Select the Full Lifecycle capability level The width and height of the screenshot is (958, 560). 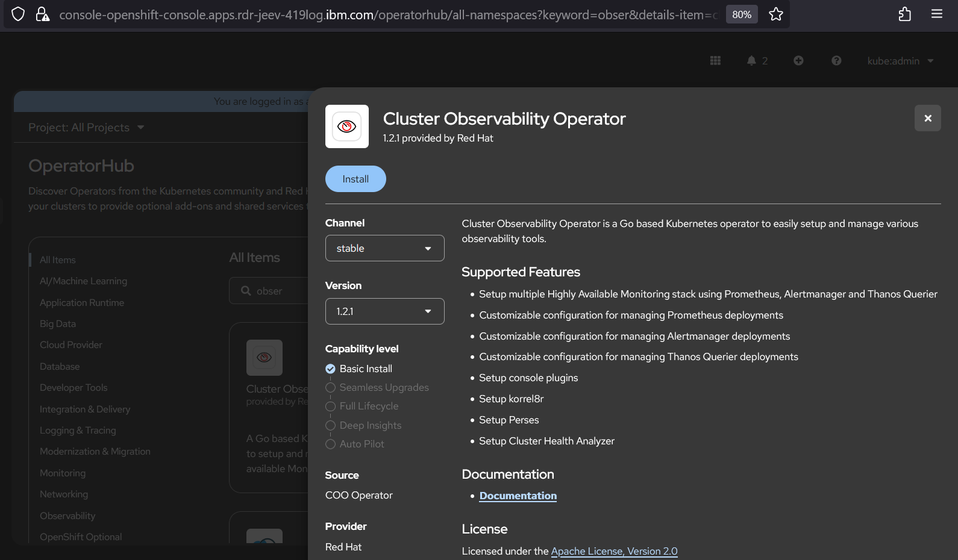362,406
